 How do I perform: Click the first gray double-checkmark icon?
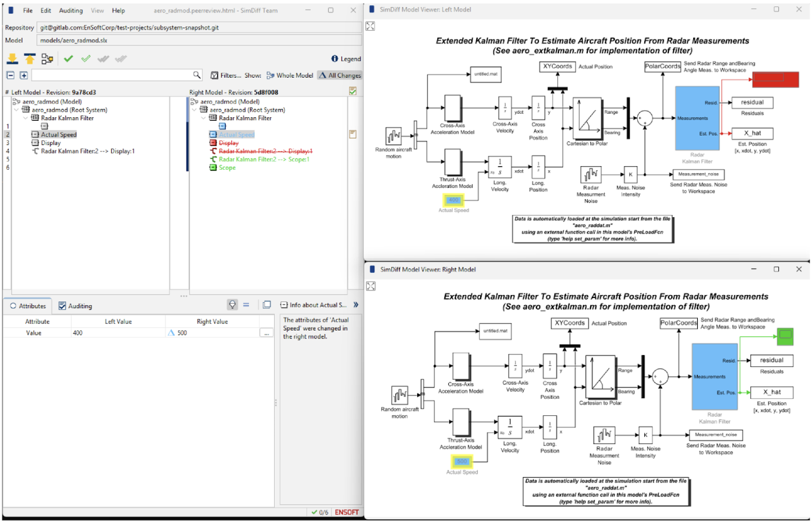point(104,59)
